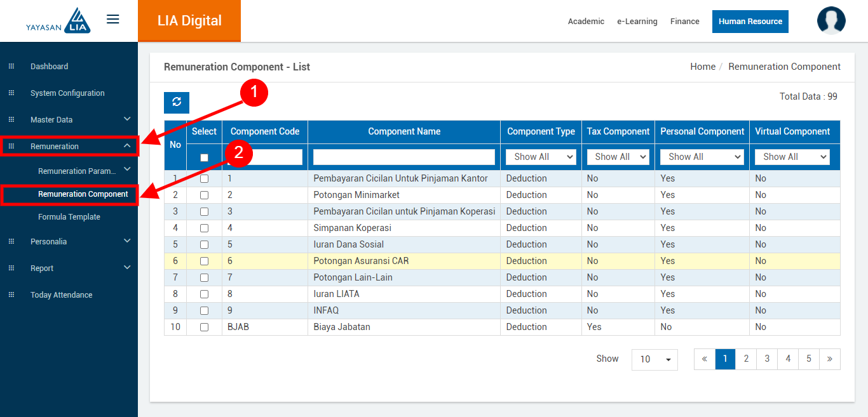Select checkbox for Potongan Minimarket row
868x417 pixels.
tap(204, 195)
